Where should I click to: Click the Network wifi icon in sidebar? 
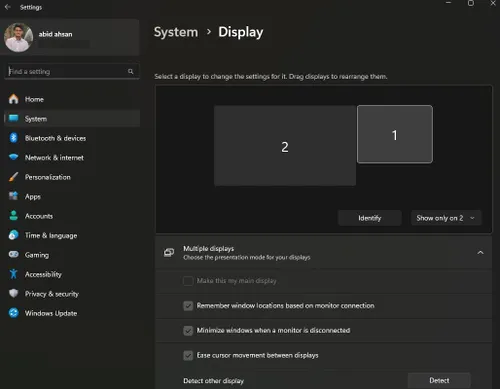(13, 157)
